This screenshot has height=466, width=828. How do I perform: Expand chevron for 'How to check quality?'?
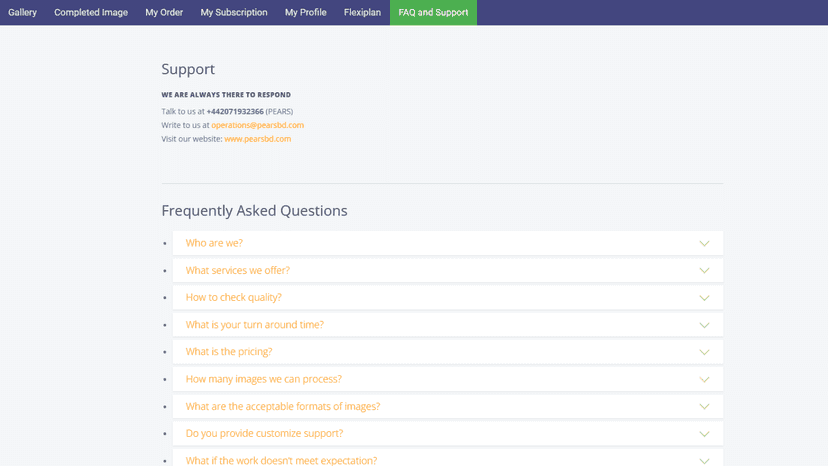point(704,298)
